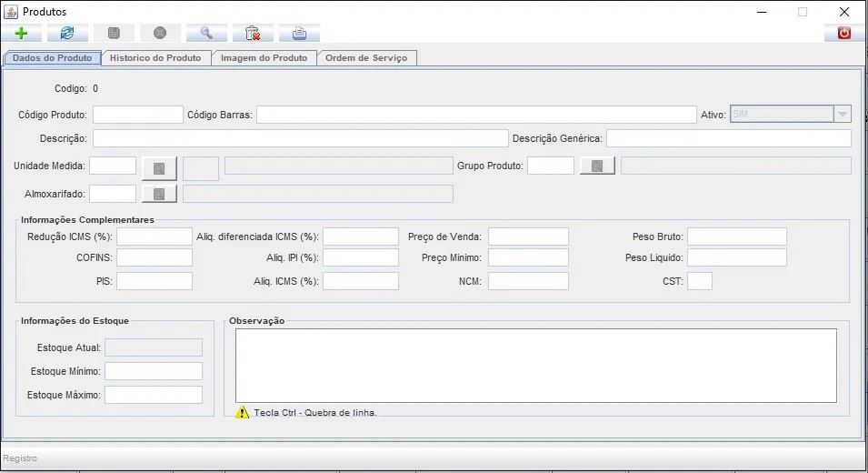This screenshot has width=868, height=473.
Task: Click the save disk toolbar icon
Action: pos(114,34)
